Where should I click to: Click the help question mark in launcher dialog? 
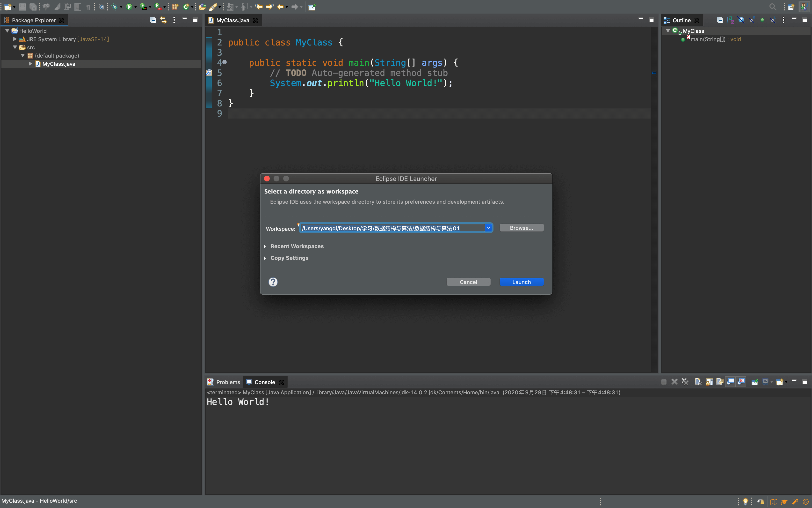[x=273, y=282]
